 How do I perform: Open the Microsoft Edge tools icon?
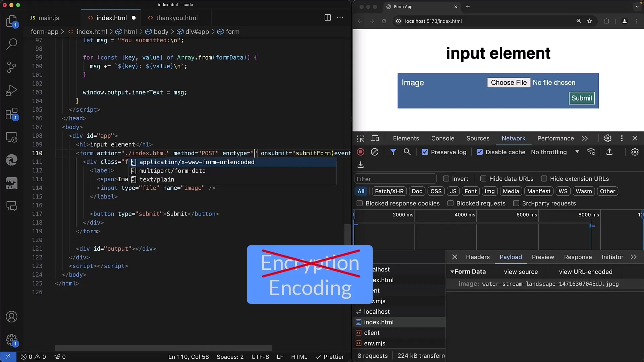point(12,160)
